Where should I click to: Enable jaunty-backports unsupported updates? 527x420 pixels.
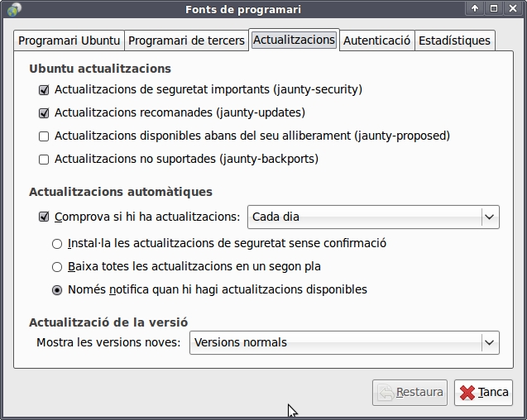coord(44,160)
